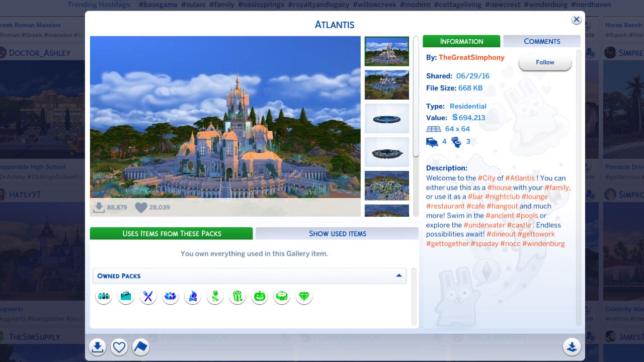Click the #windenburg hashtag in description
The image size is (644, 362).
coord(543,243)
